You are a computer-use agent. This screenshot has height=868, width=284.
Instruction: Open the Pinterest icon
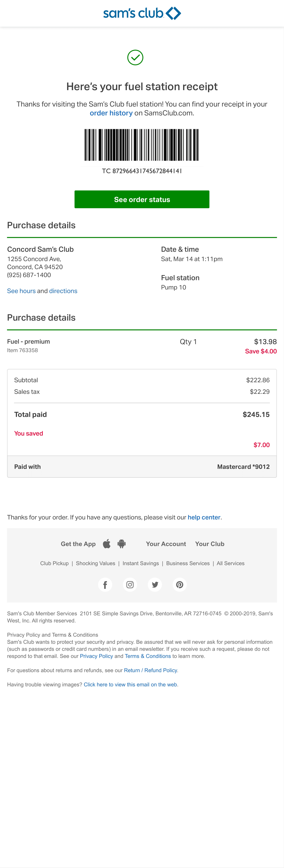(x=180, y=585)
